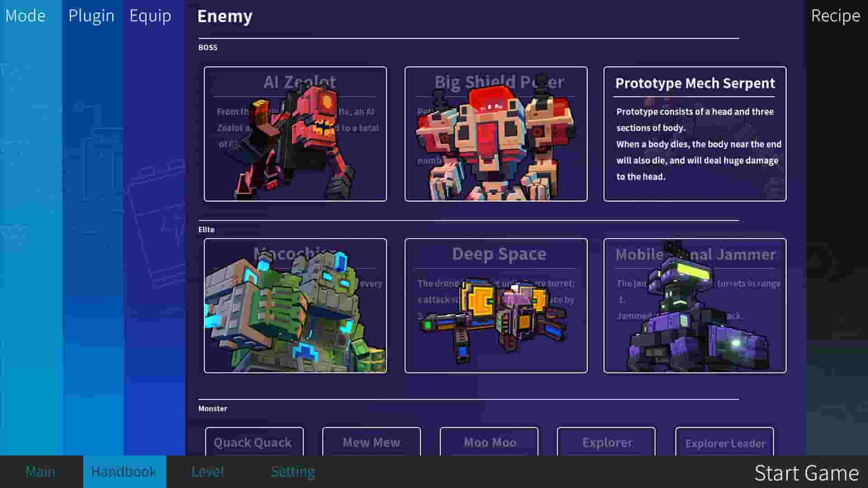868x488 pixels.
Task: Open the Mode tab
Action: (25, 16)
